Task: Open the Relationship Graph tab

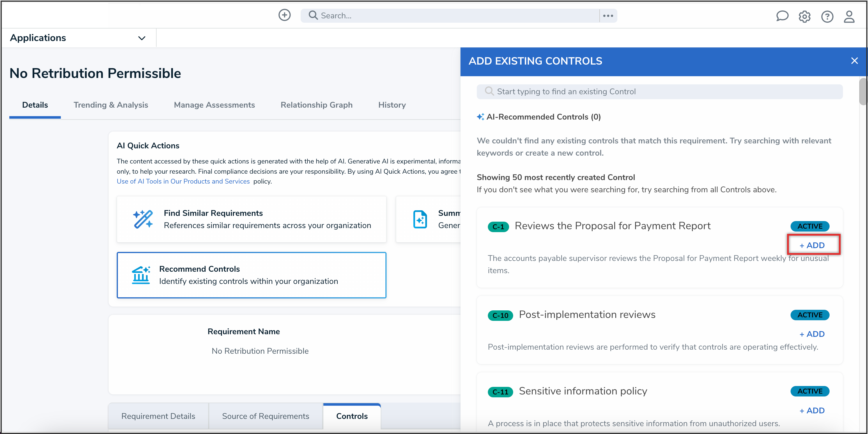Action: pos(316,105)
